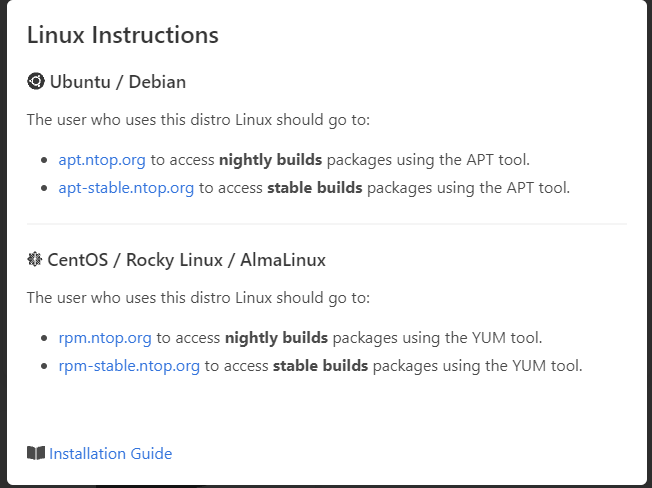The height and width of the screenshot is (488, 652).
Task: Click the bullet point before apt.ntop.org
Action: point(45,160)
